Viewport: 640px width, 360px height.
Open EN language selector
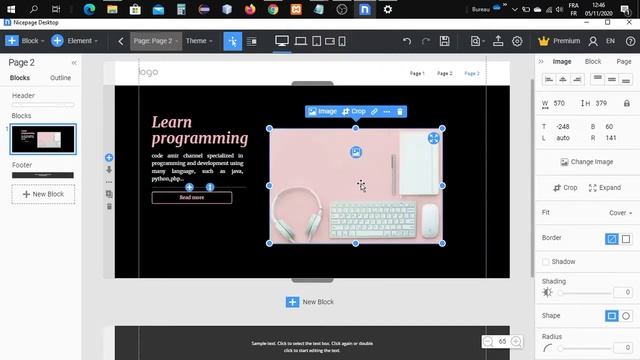[610, 41]
